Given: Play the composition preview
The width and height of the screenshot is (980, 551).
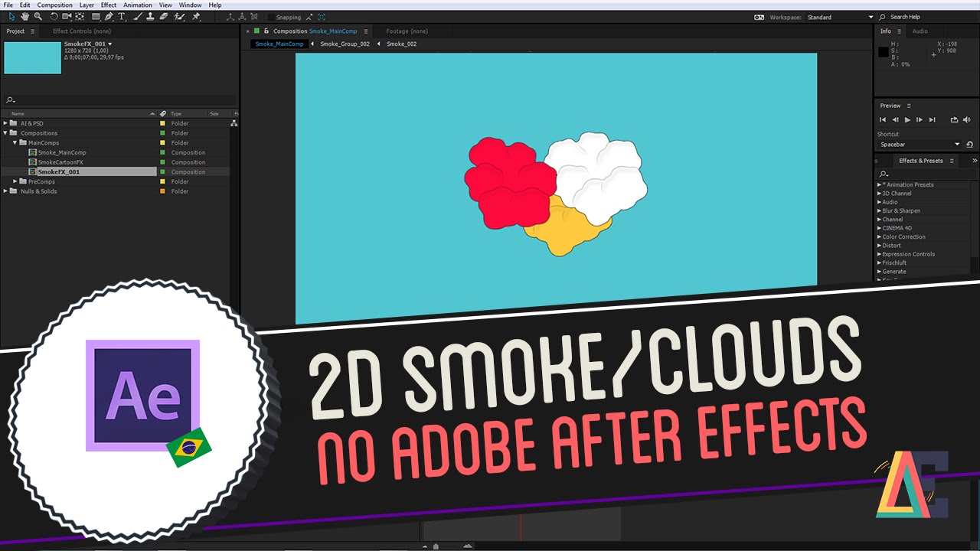Looking at the screenshot, I should pyautogui.click(x=907, y=119).
